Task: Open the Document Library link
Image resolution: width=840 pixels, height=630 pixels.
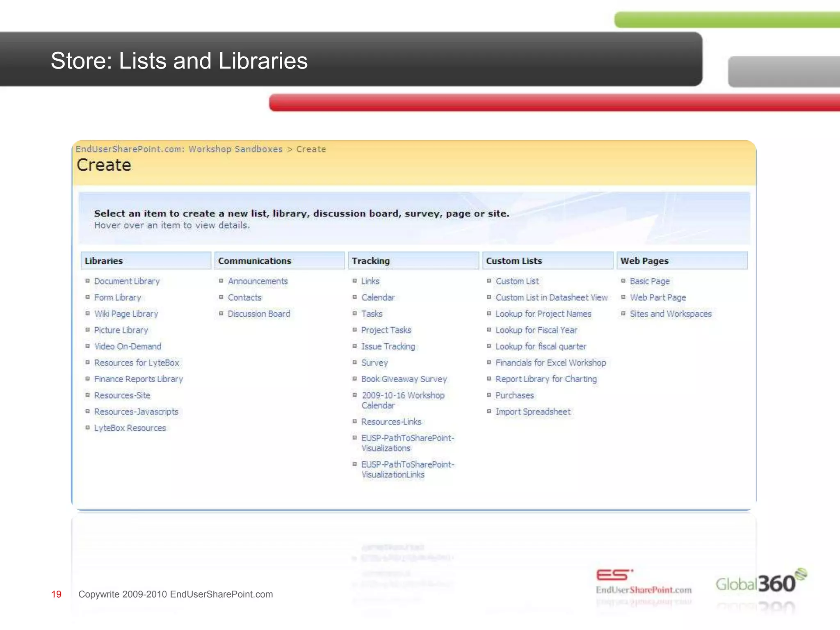Action: click(127, 281)
